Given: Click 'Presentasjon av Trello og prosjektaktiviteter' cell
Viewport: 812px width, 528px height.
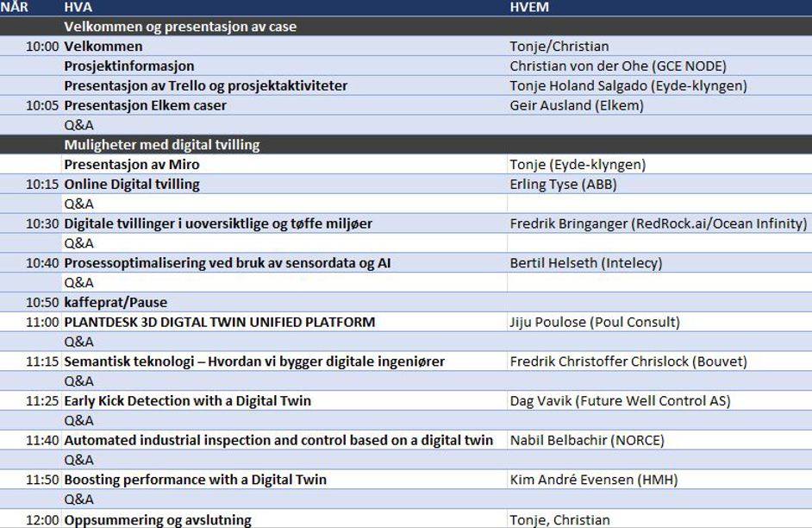Looking at the screenshot, I should click(206, 86).
